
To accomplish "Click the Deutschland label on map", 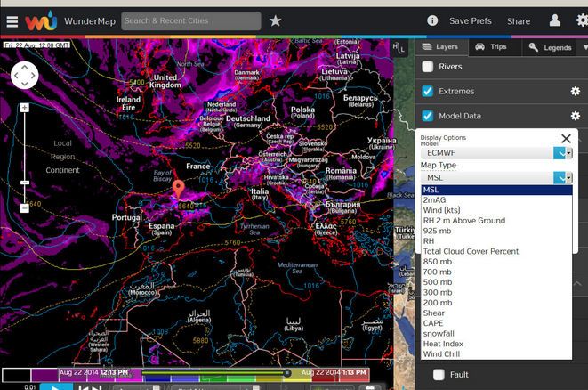I will (248, 118).
